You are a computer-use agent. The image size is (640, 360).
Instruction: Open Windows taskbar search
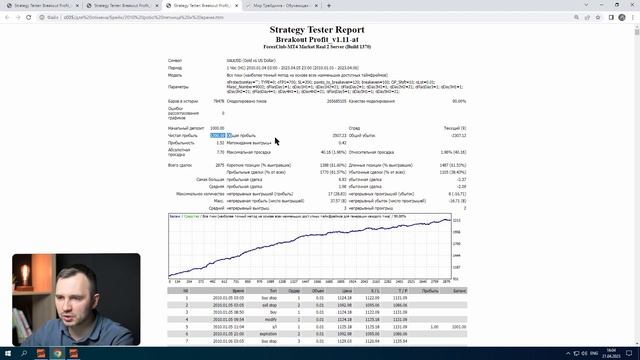click(x=24, y=353)
